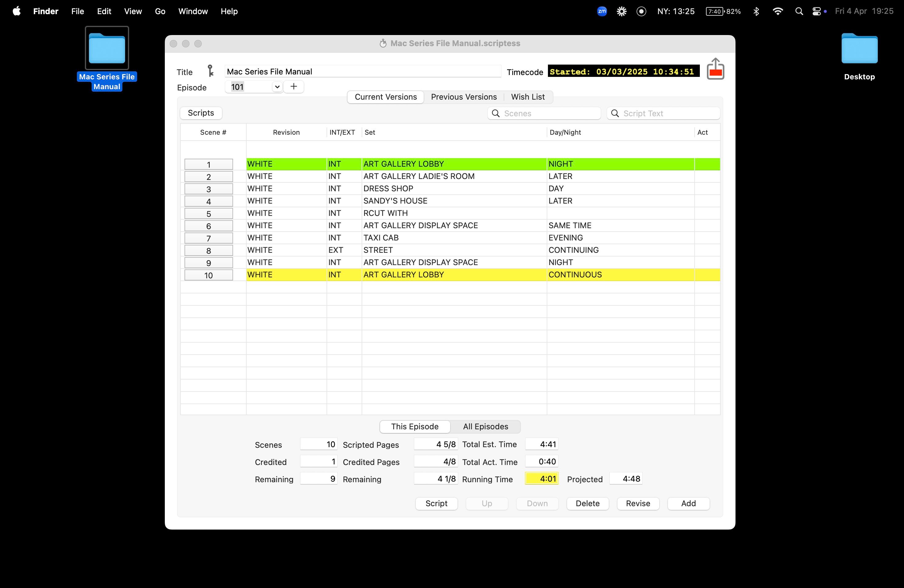Screen dimensions: 904x588
Task: Click the yellow Running Time field
Action: click(x=542, y=479)
